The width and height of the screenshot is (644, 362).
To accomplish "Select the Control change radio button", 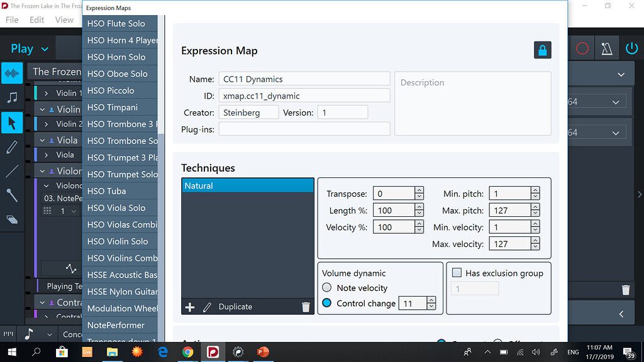I will point(328,302).
